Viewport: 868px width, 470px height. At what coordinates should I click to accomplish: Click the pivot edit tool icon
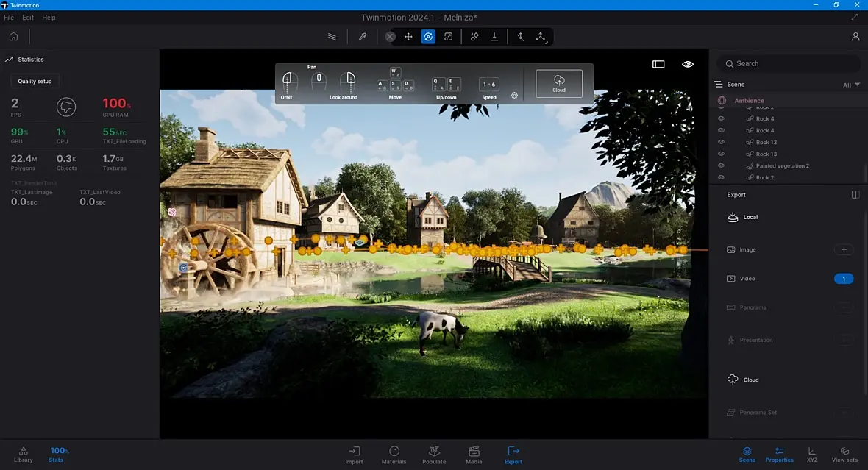pos(520,37)
